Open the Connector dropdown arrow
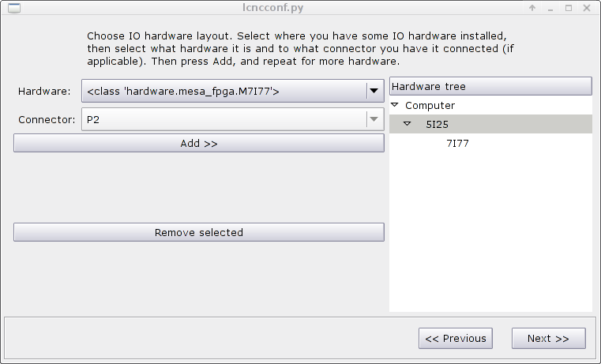Viewport: 601px width, 364px height. [x=374, y=119]
